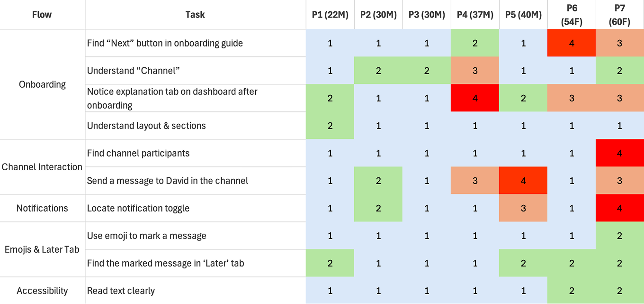Click green P1 cell in Understand layout row
Screen dimensions: 644x304
pos(330,126)
